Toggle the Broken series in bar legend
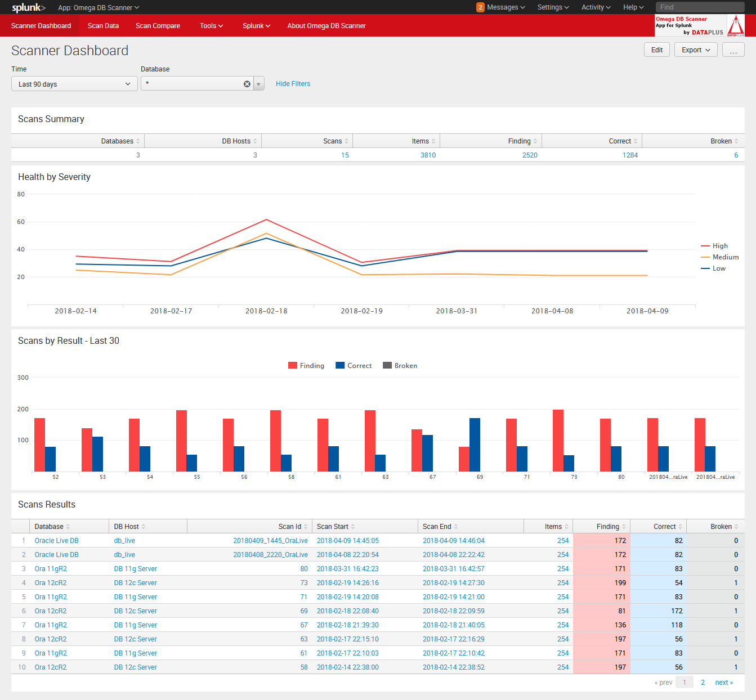 point(405,366)
